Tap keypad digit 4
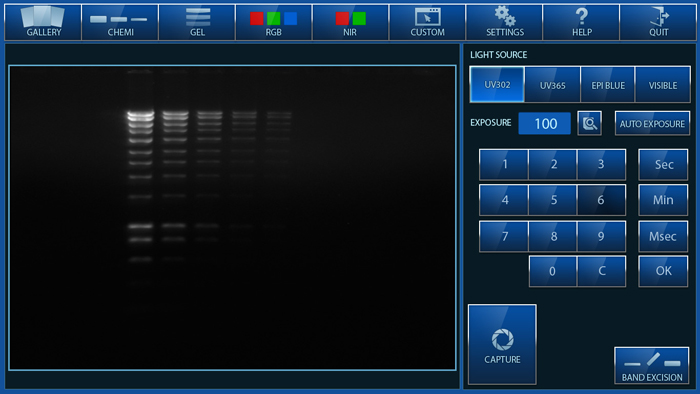The width and height of the screenshot is (700, 394). [x=504, y=200]
